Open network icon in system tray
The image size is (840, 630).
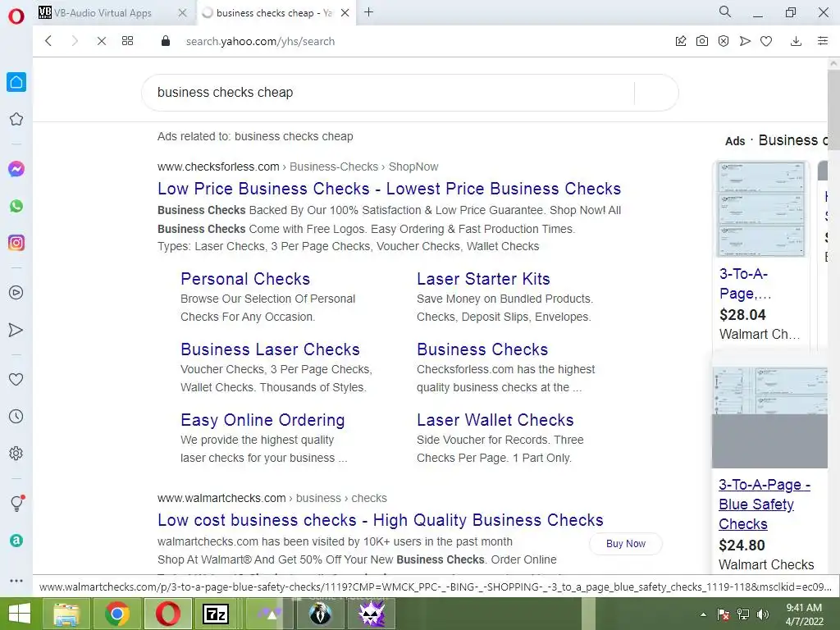(x=743, y=614)
